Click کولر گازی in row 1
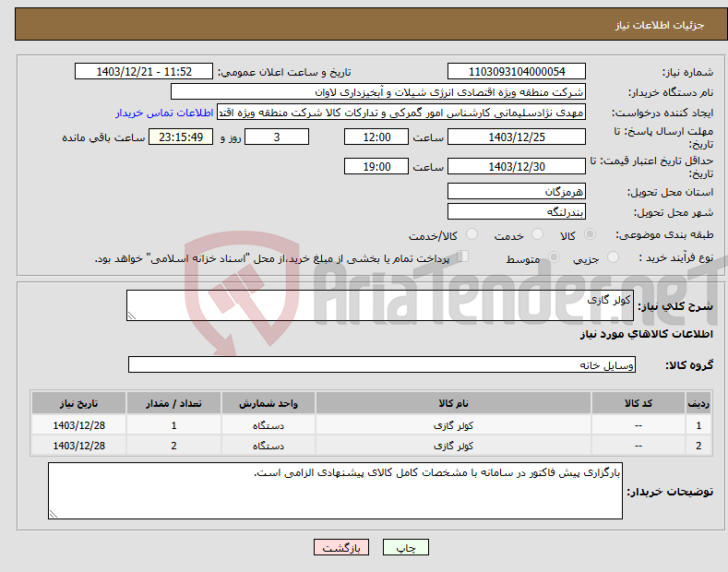This screenshot has width=728, height=572. pyautogui.click(x=453, y=425)
